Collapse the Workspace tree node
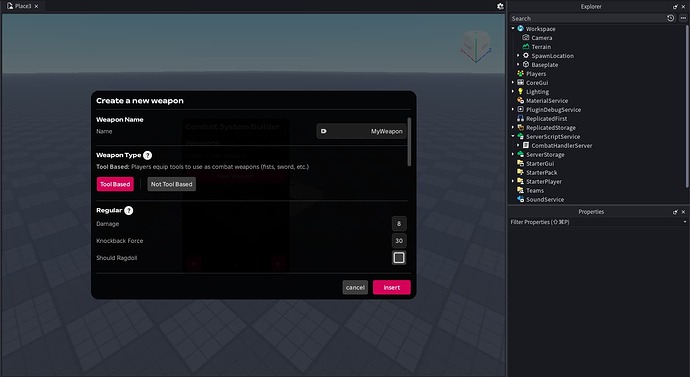The height and width of the screenshot is (377, 690). click(513, 28)
